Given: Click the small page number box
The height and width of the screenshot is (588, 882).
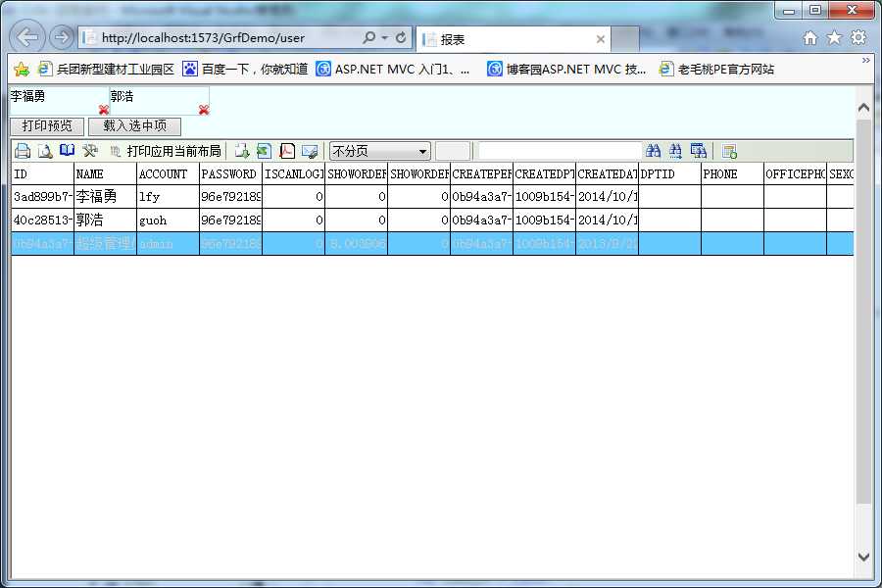Looking at the screenshot, I should pyautogui.click(x=453, y=151).
